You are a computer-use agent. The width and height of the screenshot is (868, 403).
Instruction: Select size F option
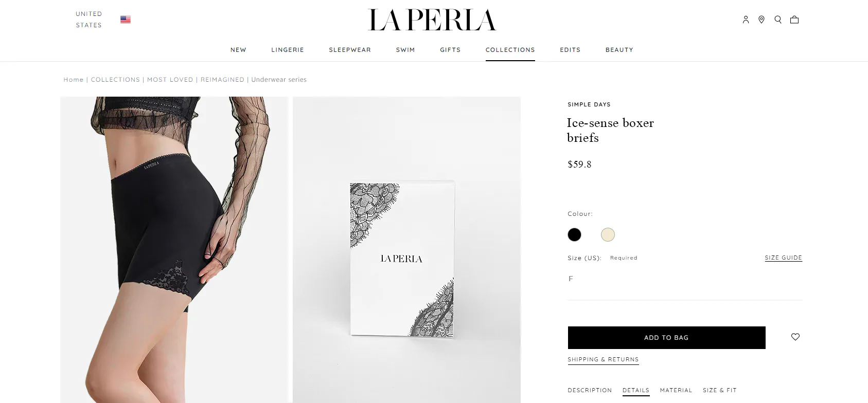point(571,279)
